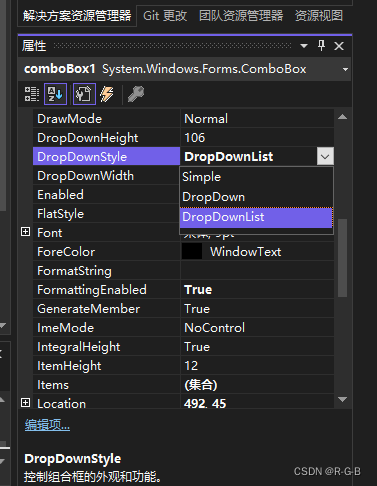The image size is (377, 486).
Task: Switch to the 团队资源管理器 tab
Action: [x=241, y=16]
